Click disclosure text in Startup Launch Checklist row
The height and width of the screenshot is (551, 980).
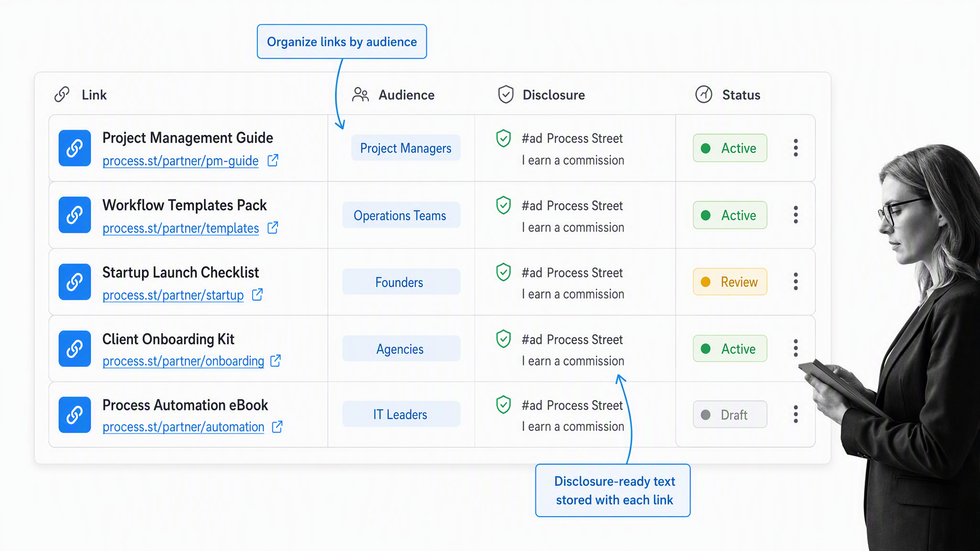[x=573, y=283]
